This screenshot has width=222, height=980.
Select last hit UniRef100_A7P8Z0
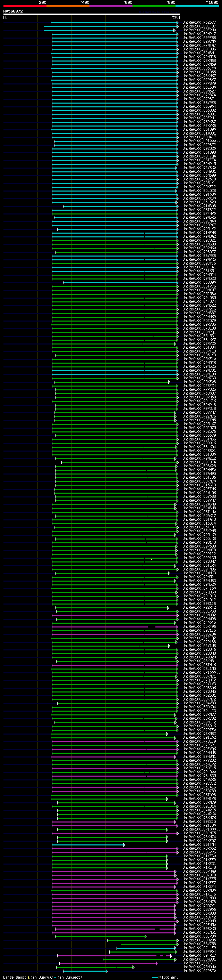click(x=199, y=971)
